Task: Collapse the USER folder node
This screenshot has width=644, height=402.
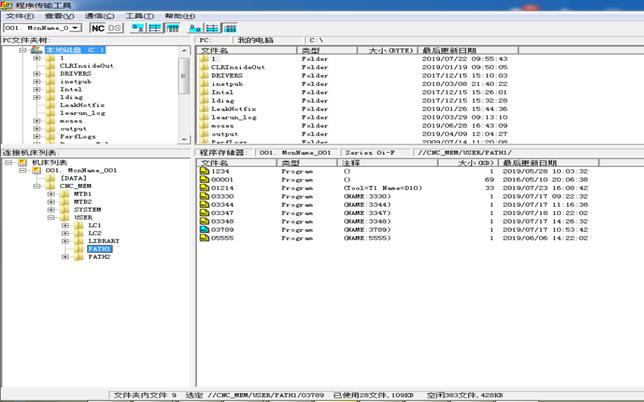Action: (51, 218)
